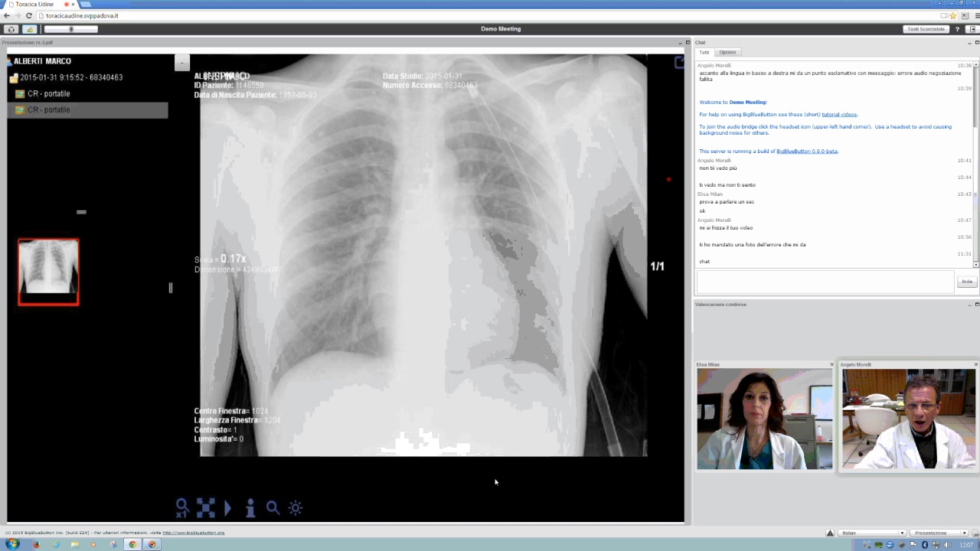
Task: Click the Invia send button
Action: 967,282
